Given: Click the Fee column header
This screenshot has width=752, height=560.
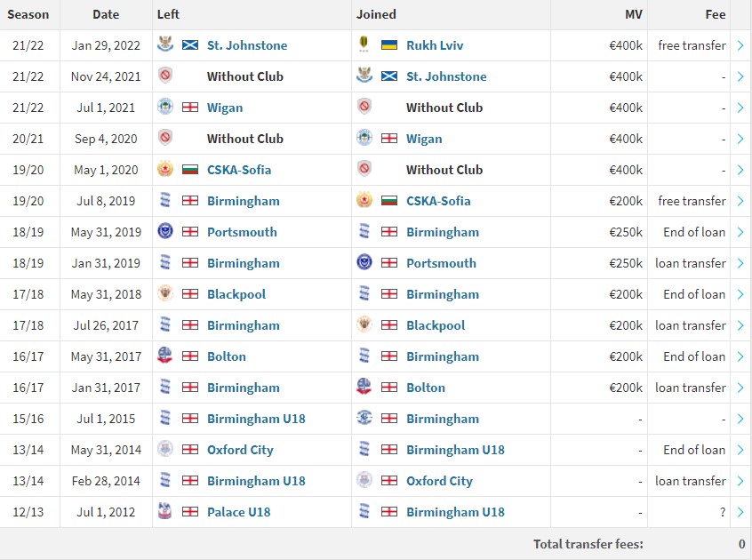Looking at the screenshot, I should 715,14.
